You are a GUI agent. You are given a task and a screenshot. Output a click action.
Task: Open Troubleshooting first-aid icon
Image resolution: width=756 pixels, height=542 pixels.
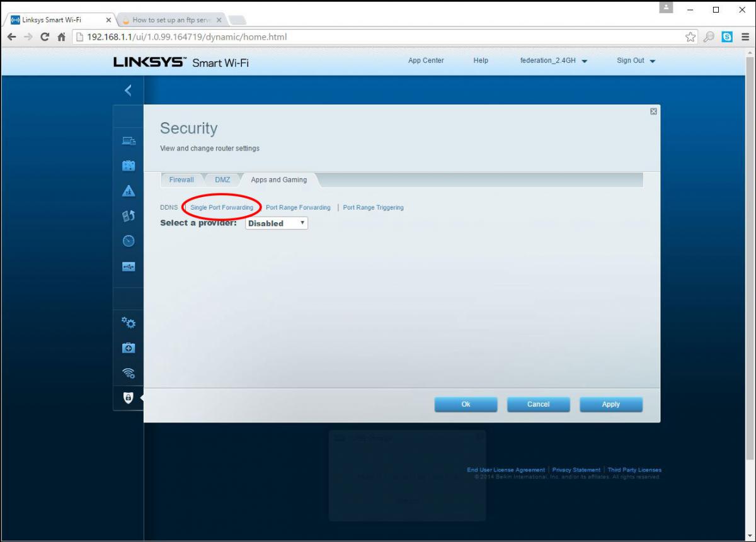[x=129, y=347]
